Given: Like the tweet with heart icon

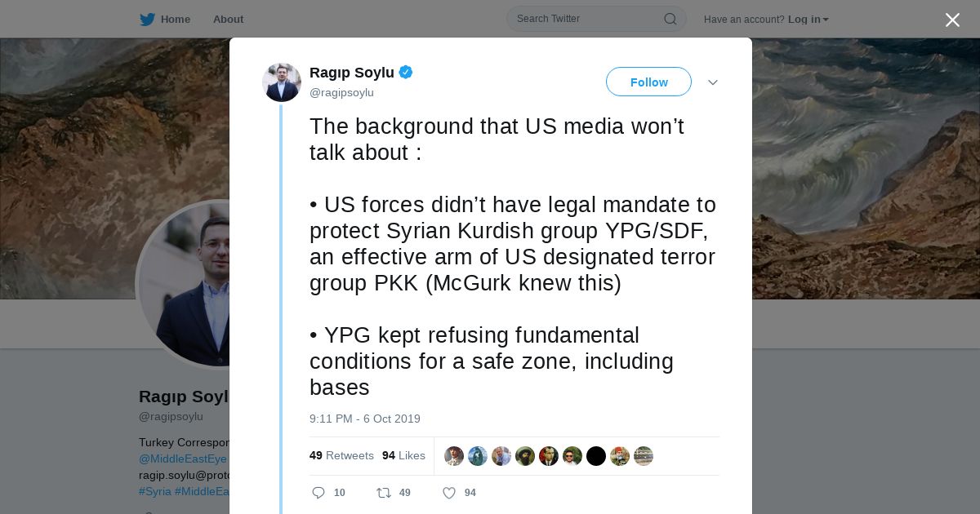Looking at the screenshot, I should (448, 493).
